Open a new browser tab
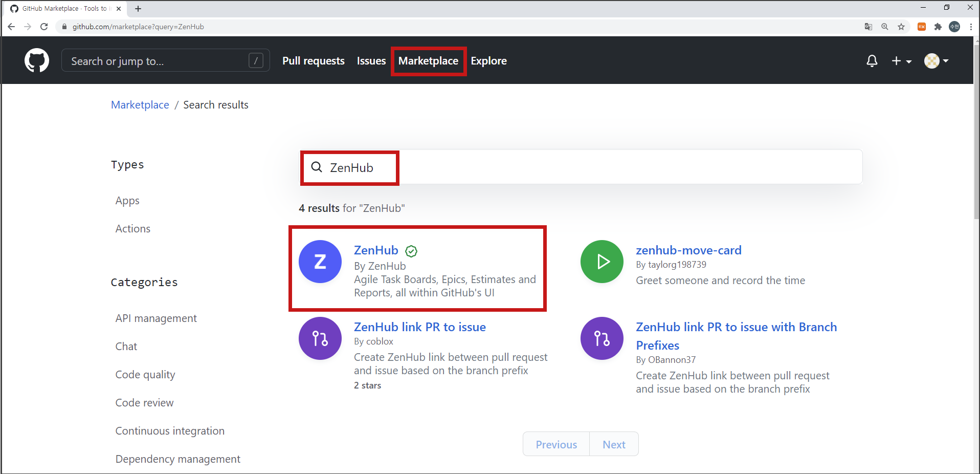This screenshot has width=980, height=474. point(138,9)
